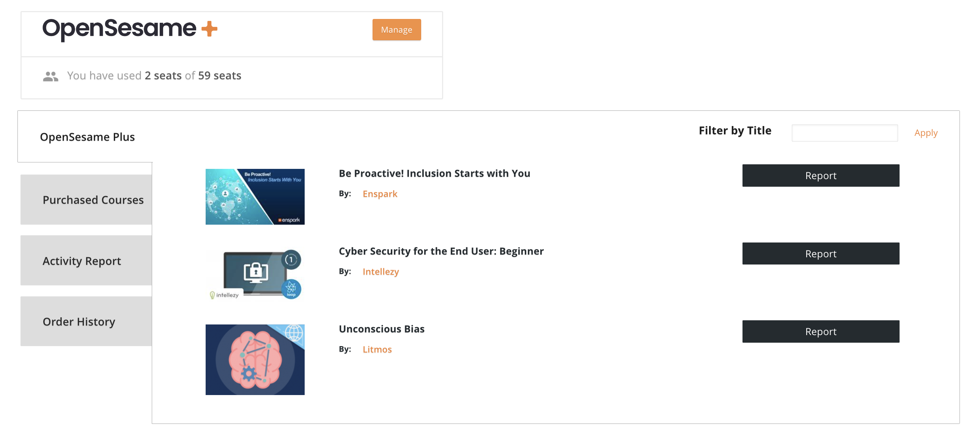Open the Intellezy provider link

381,272
